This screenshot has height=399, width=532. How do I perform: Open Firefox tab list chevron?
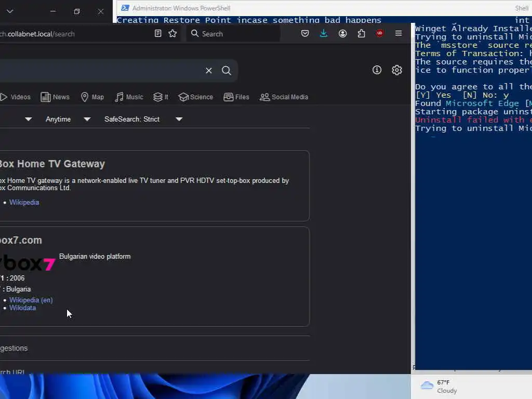(10, 11)
